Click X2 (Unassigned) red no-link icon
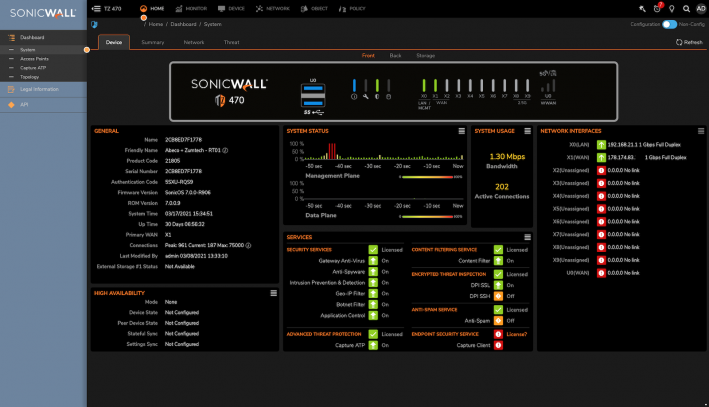This screenshot has width=709, height=407. tap(601, 170)
